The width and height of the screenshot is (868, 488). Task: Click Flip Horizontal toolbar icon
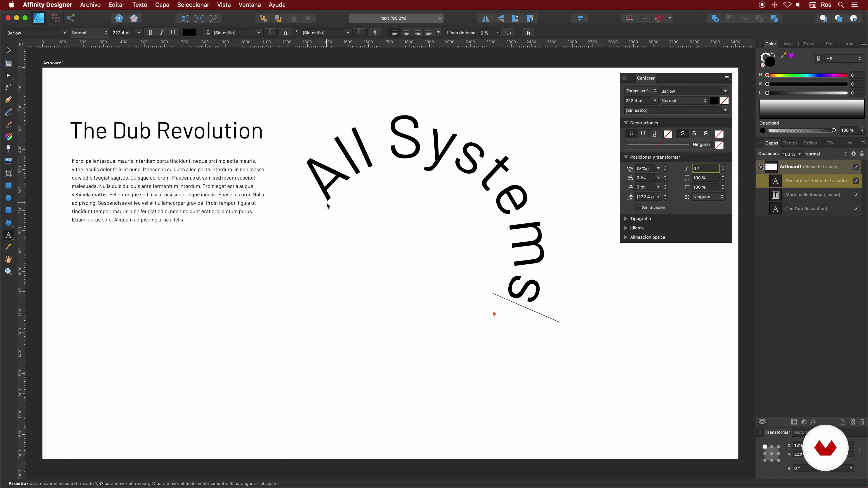pyautogui.click(x=486, y=19)
